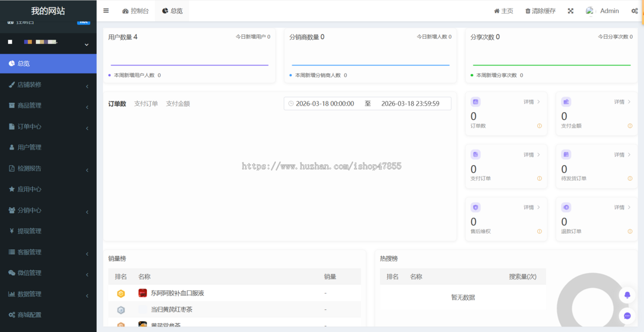Image resolution: width=644 pixels, height=332 pixels.
Task: Select the 订单数 chart tab
Action: coord(117,104)
